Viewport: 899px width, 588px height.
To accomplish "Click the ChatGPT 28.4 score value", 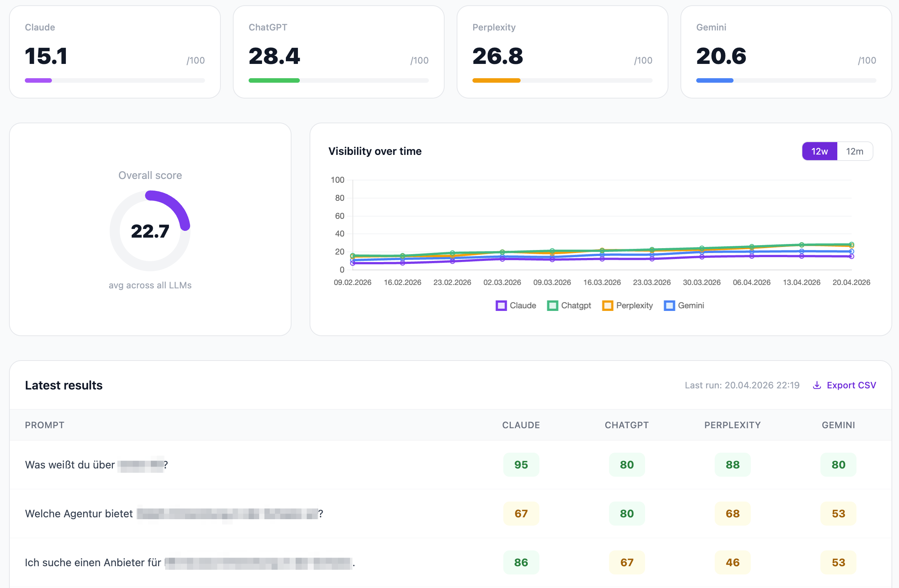I will click(274, 56).
